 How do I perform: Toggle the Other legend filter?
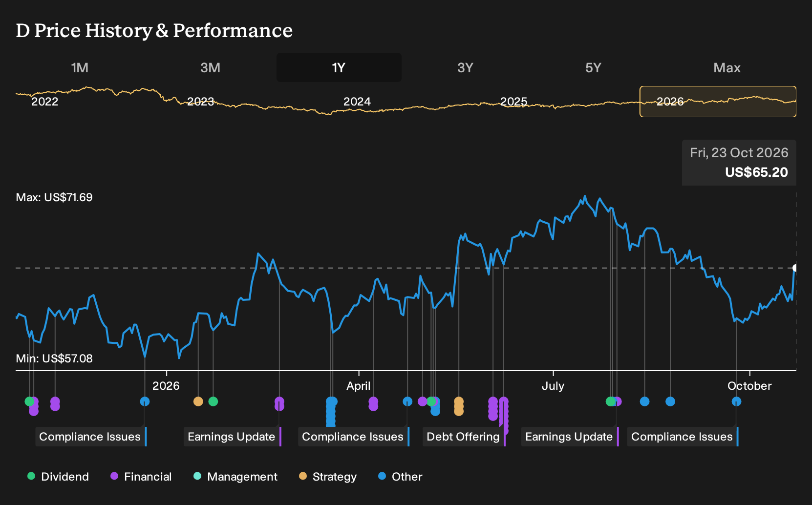[400, 476]
